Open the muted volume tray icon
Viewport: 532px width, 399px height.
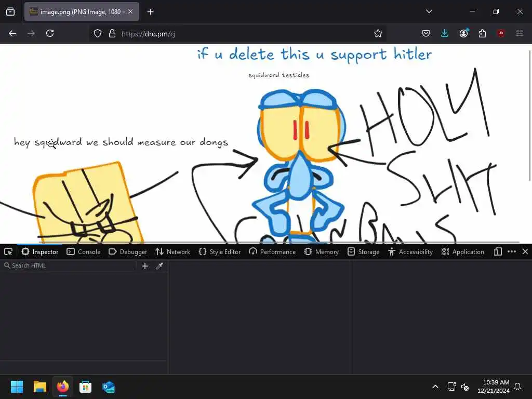(x=465, y=387)
